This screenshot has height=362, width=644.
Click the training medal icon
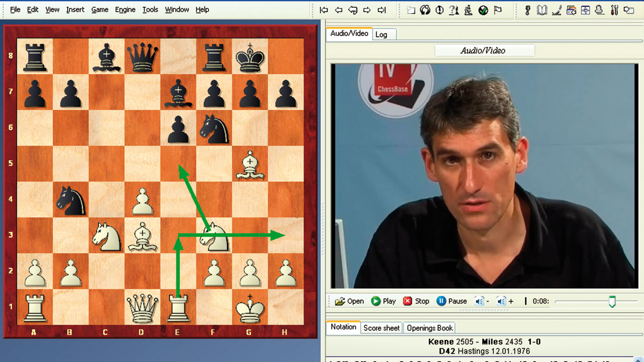[x=528, y=10]
